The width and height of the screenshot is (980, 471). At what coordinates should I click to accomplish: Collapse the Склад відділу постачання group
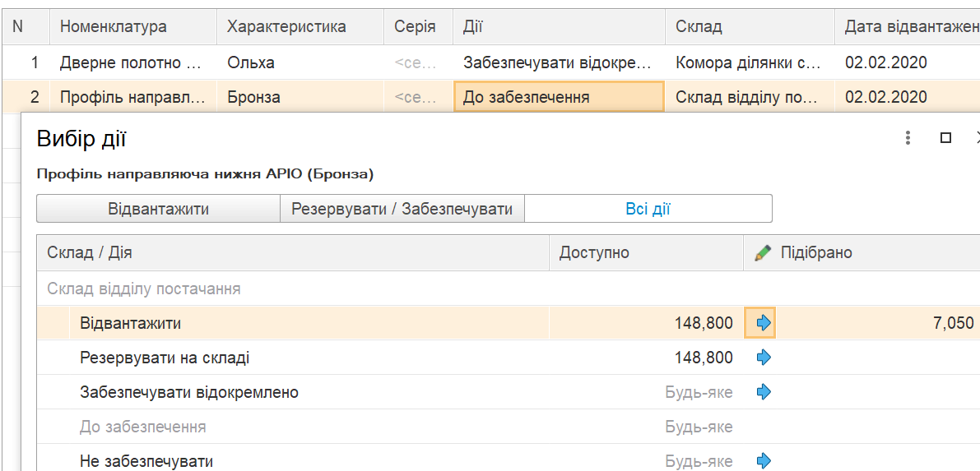point(144,289)
